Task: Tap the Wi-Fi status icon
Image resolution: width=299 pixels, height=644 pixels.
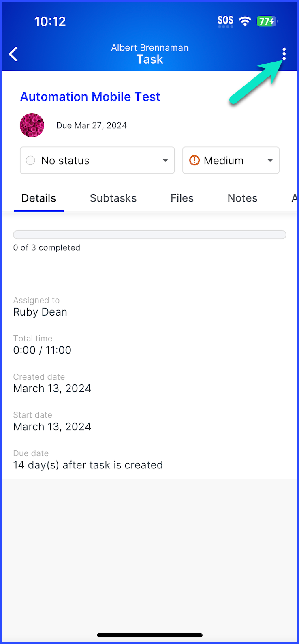Action: coord(245,21)
